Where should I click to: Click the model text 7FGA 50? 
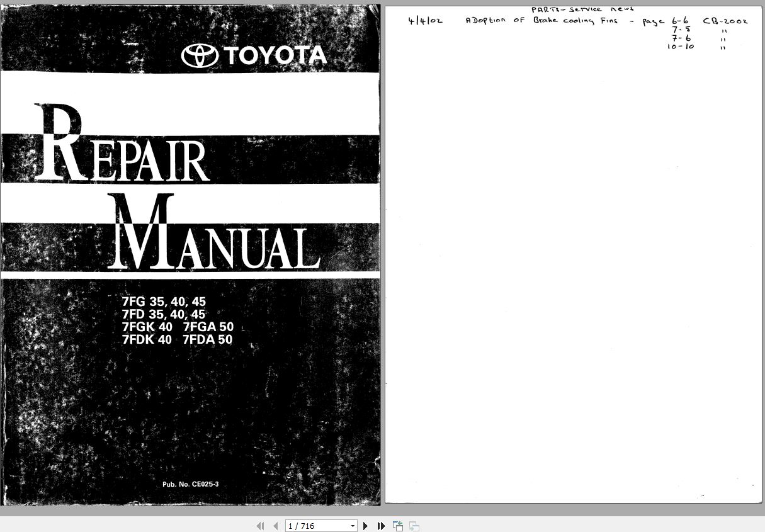tap(208, 327)
